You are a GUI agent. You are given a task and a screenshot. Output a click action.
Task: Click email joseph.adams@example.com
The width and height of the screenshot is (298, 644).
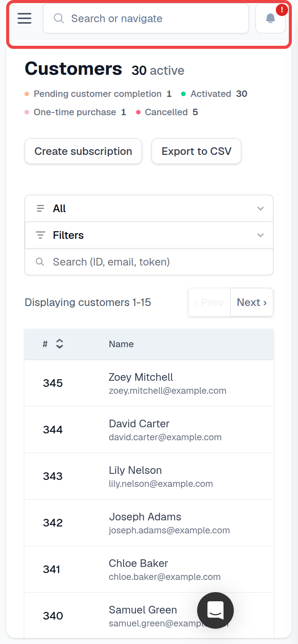[169, 530]
